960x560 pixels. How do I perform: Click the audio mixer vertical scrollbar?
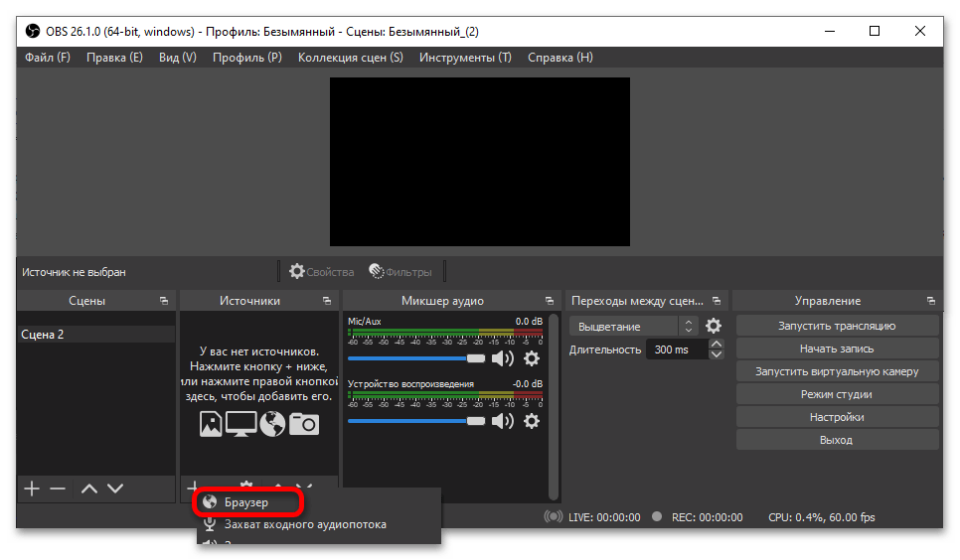coord(554,407)
